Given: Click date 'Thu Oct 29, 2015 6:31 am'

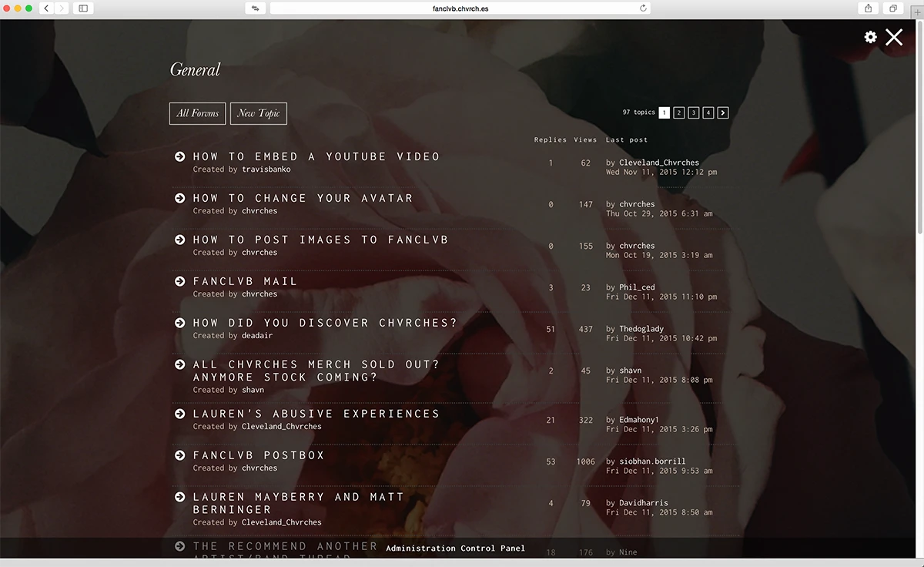Looking at the screenshot, I should pyautogui.click(x=659, y=213).
